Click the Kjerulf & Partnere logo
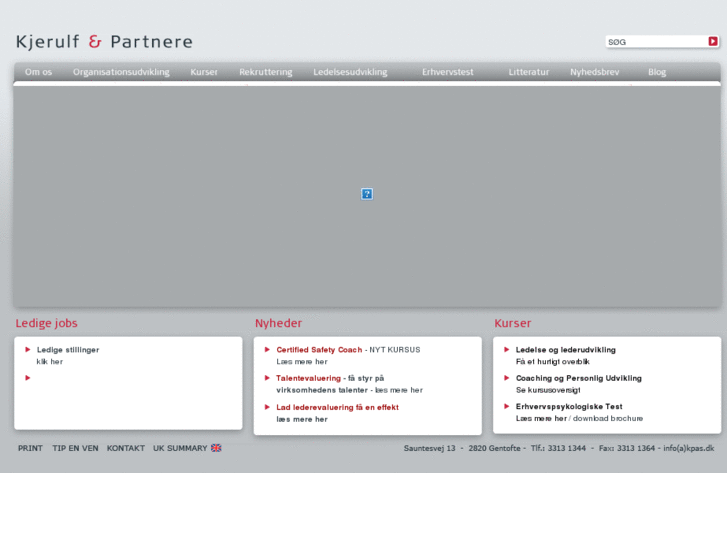Image resolution: width=727 pixels, height=545 pixels. pos(104,42)
